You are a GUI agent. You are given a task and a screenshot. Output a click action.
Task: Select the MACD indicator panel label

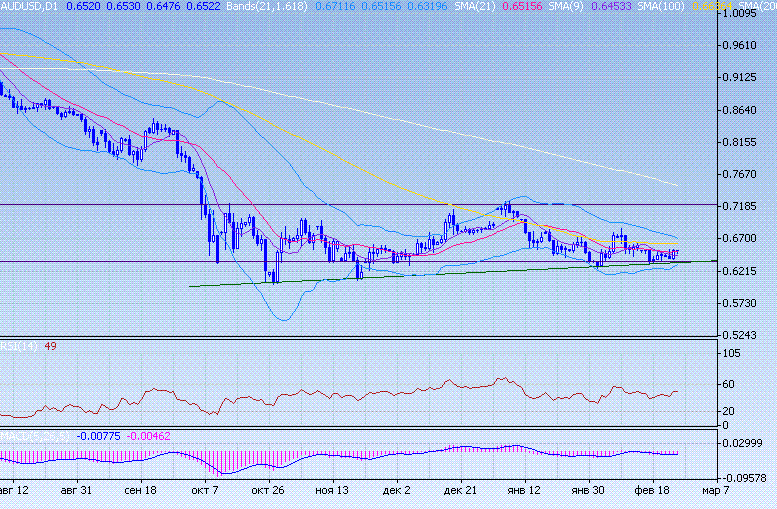35,437
